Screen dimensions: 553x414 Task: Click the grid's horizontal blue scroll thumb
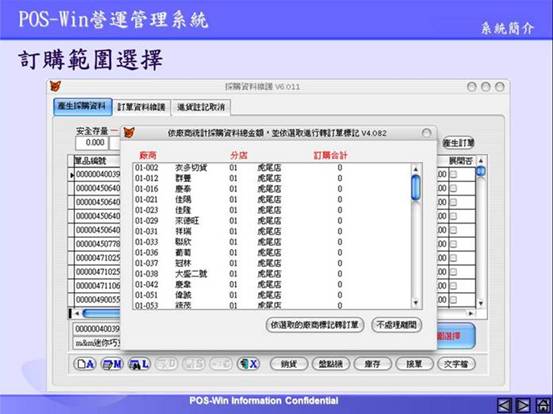click(101, 313)
